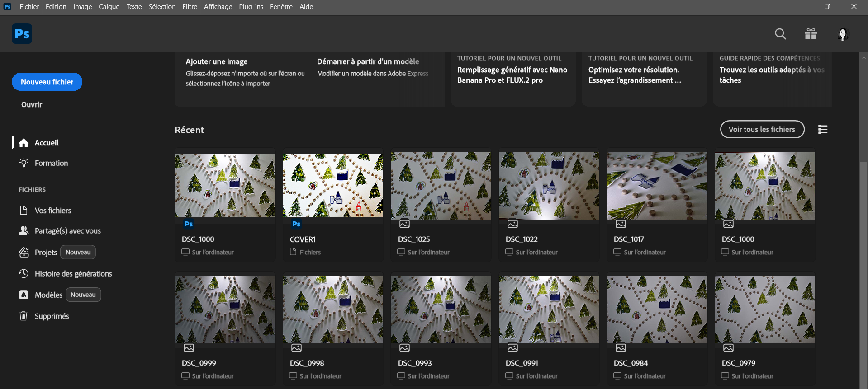Click the search magnifier icon
This screenshot has width=868, height=389.
coord(780,34)
